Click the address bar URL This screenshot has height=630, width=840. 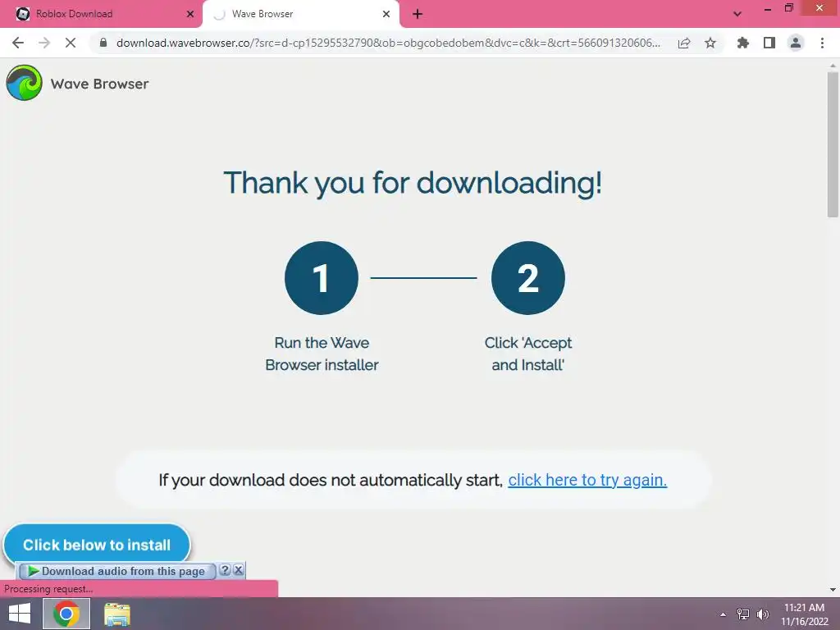coord(388,43)
